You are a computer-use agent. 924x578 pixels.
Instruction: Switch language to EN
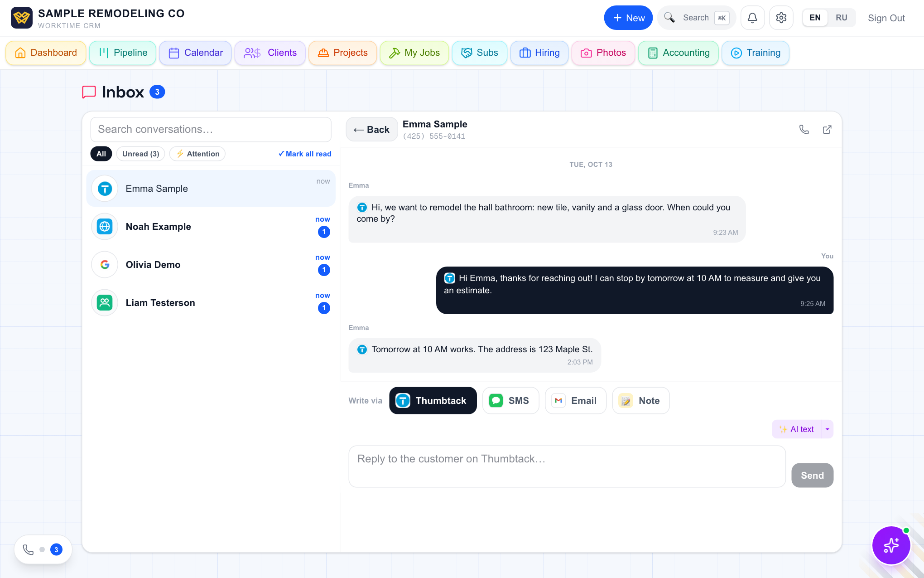(x=815, y=18)
